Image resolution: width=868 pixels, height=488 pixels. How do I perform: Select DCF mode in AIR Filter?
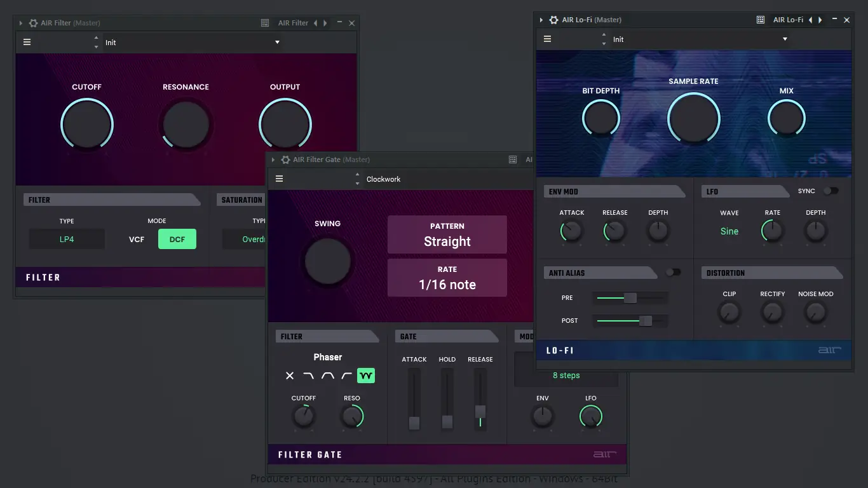point(177,239)
